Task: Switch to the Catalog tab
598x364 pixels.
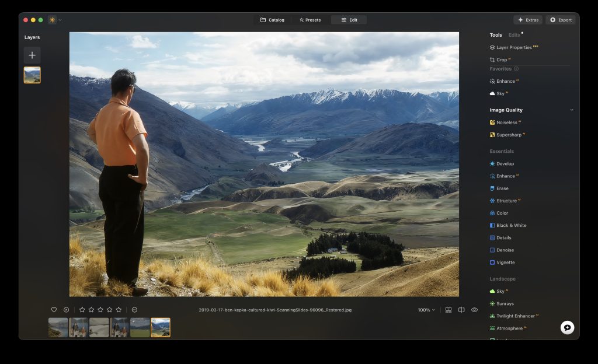Action: (271, 19)
